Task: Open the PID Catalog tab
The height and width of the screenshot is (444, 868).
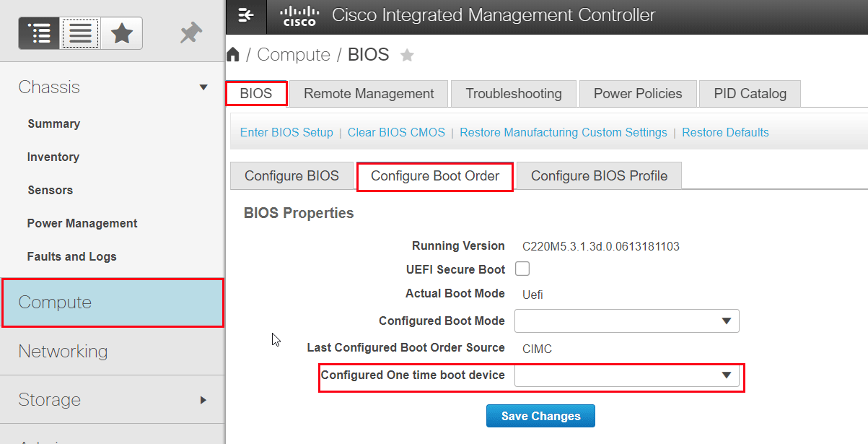Action: [x=750, y=94]
